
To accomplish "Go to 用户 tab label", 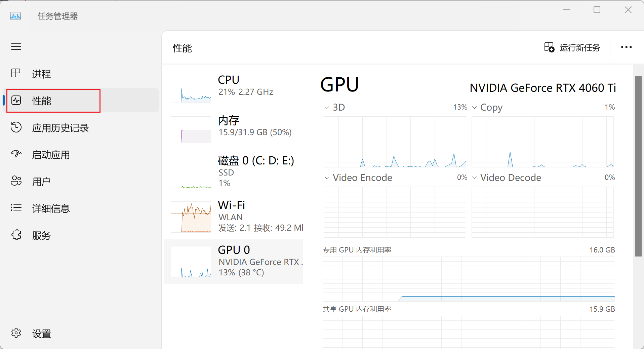I will pyautogui.click(x=42, y=182).
